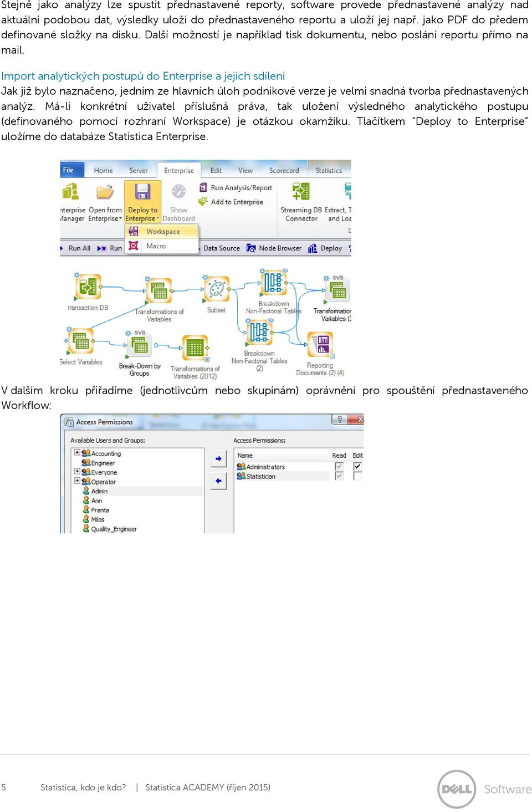Switch to the Statistics ribbon tab
The image size is (532, 812).
pyautogui.click(x=329, y=171)
